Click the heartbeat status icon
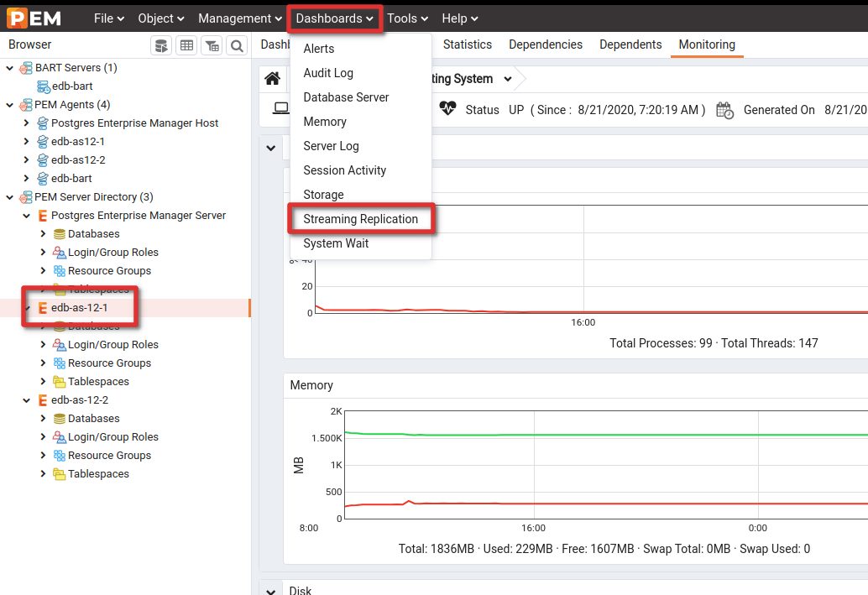 pyautogui.click(x=447, y=108)
